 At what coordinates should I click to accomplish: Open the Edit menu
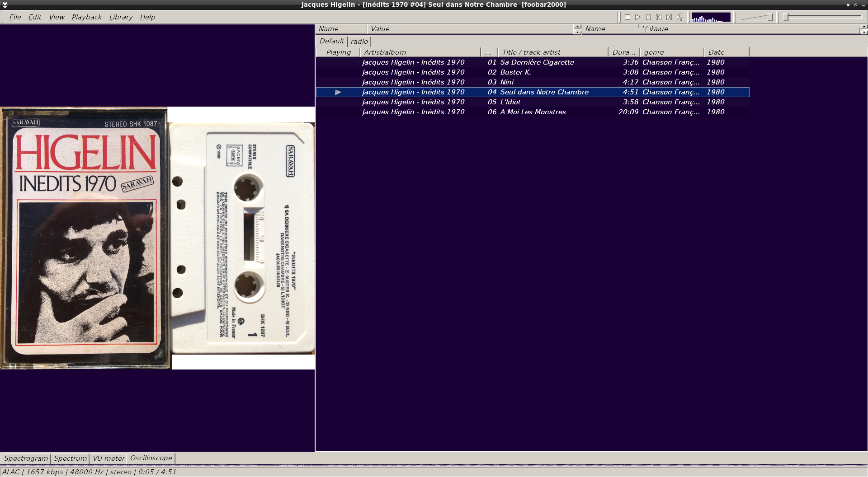coord(35,17)
